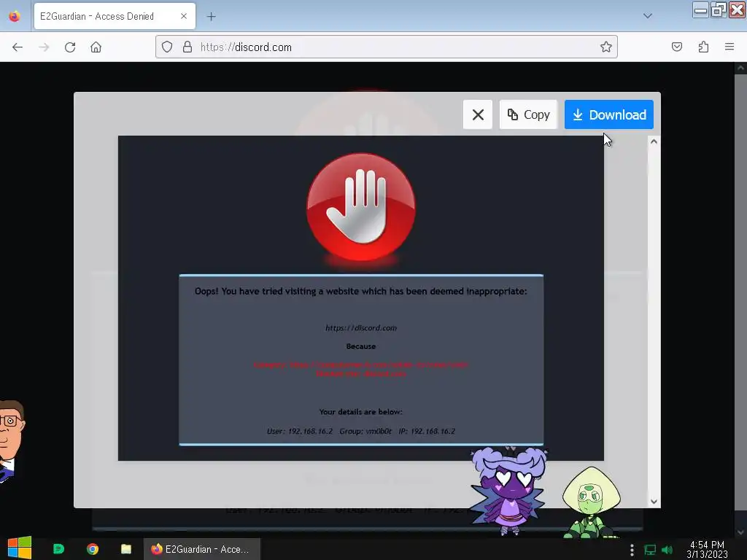The height and width of the screenshot is (560, 747).
Task: Open the extensions puzzle menu
Action: tap(703, 47)
